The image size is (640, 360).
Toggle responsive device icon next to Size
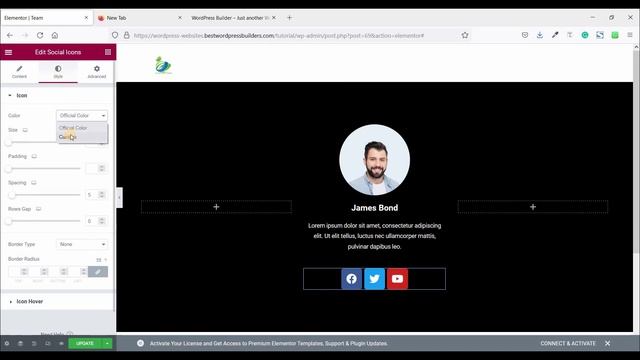coord(25,130)
